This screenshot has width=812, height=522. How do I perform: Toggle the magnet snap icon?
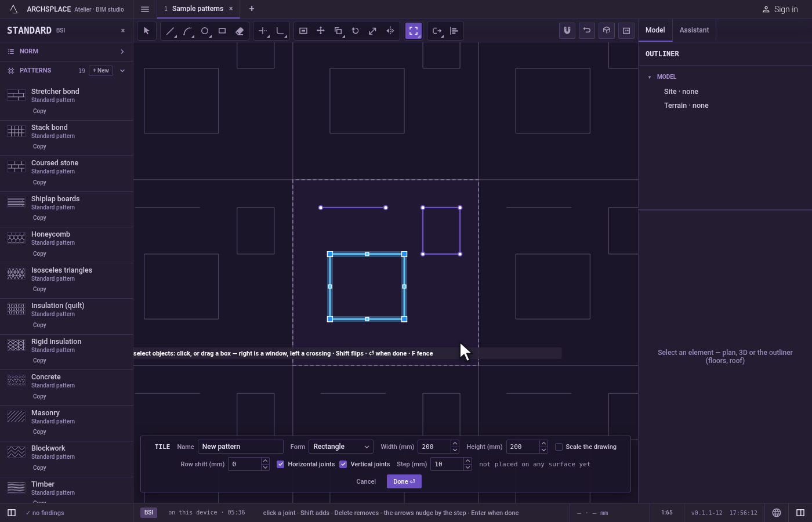tap(567, 31)
